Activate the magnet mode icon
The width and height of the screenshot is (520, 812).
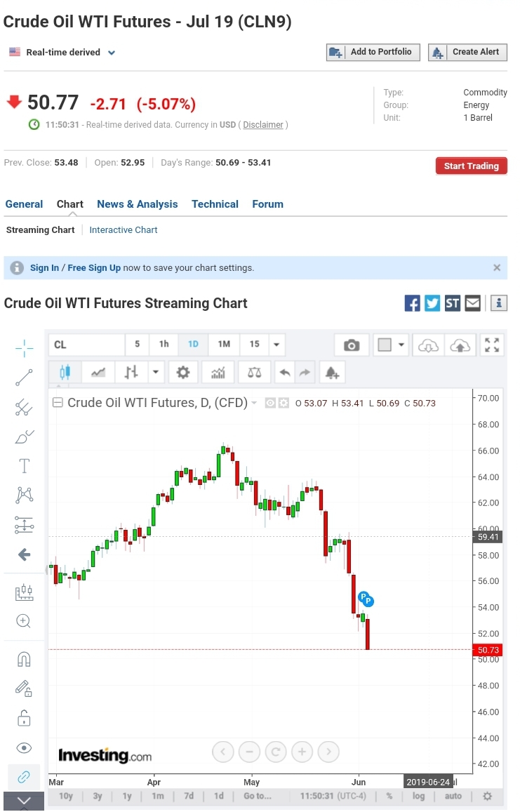tap(24, 659)
